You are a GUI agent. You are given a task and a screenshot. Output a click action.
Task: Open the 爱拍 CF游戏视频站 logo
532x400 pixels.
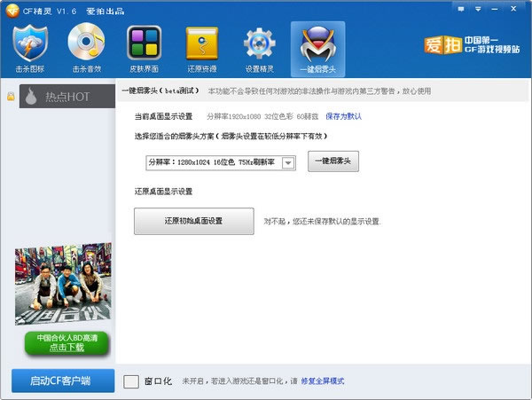coord(472,44)
